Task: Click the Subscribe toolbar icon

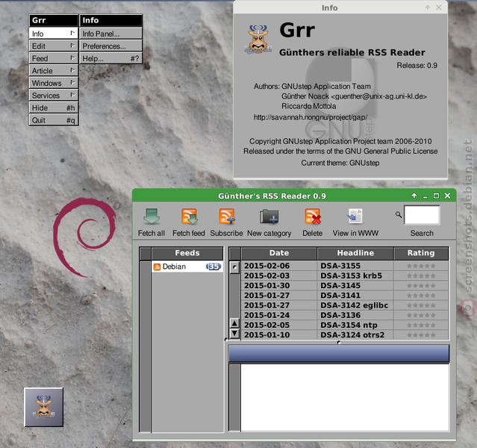Action: click(x=227, y=217)
